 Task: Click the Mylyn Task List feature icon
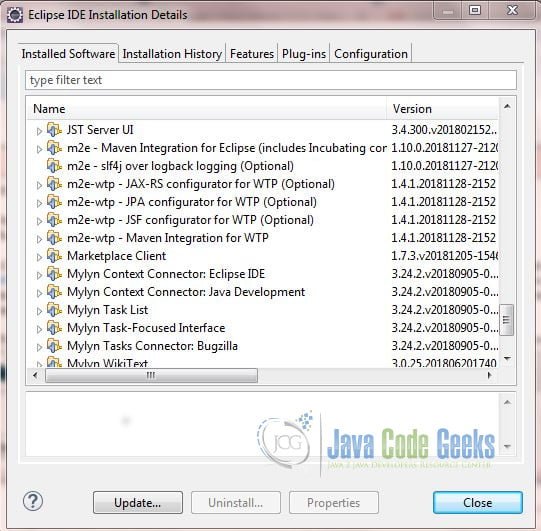[54, 309]
